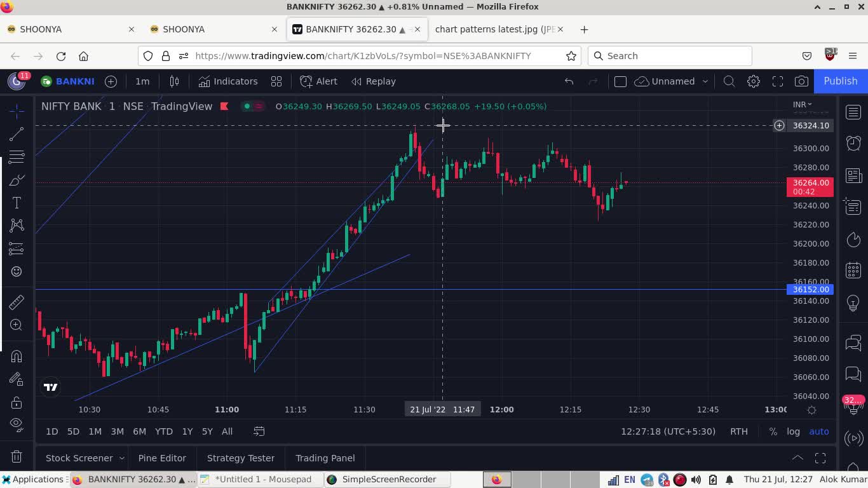868x488 pixels.
Task: Open quick search magnifier in TradingView
Action: (729, 81)
